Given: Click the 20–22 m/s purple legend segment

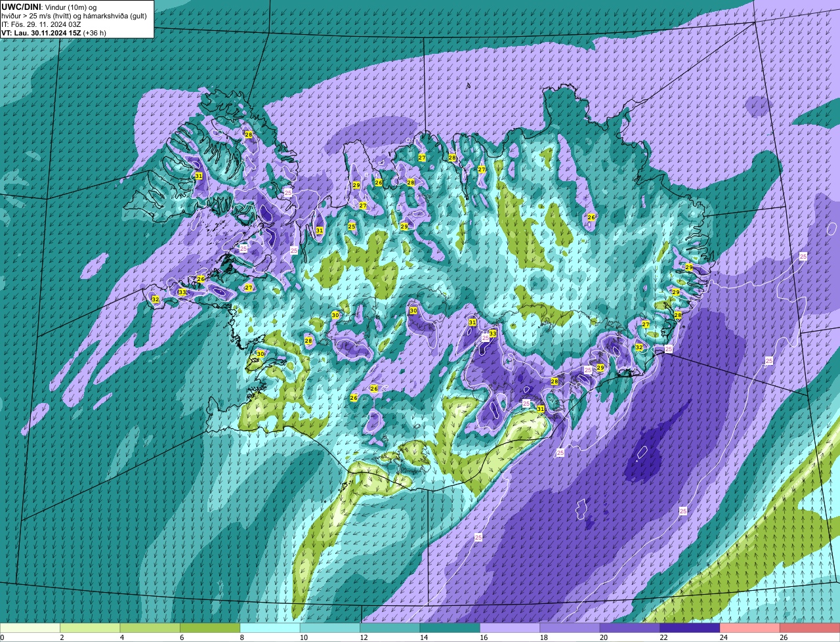Looking at the screenshot, I should (x=631, y=628).
